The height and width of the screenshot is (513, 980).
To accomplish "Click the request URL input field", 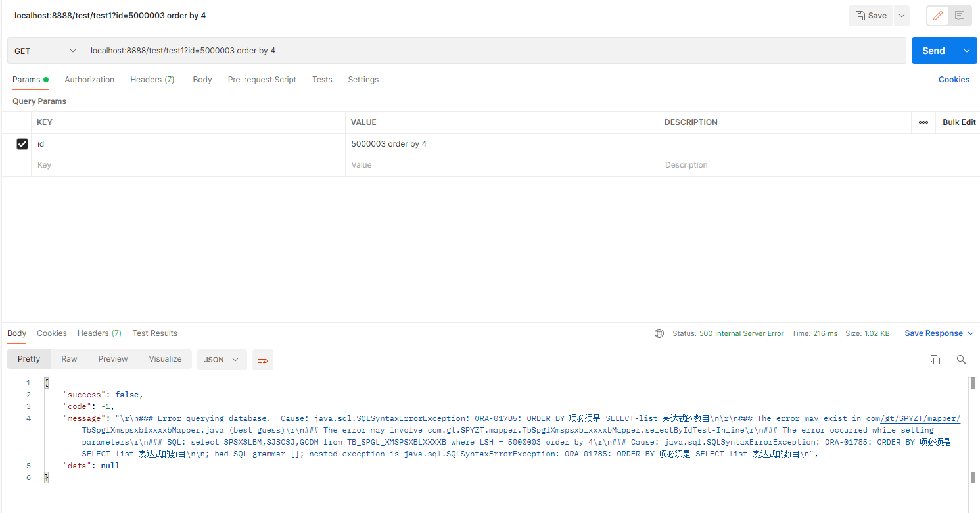I will point(494,51).
